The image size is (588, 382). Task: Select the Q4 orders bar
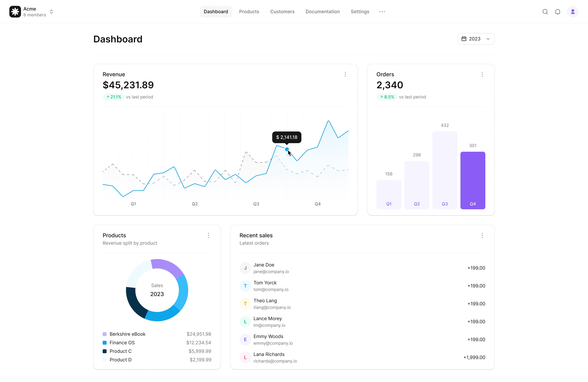click(x=472, y=180)
